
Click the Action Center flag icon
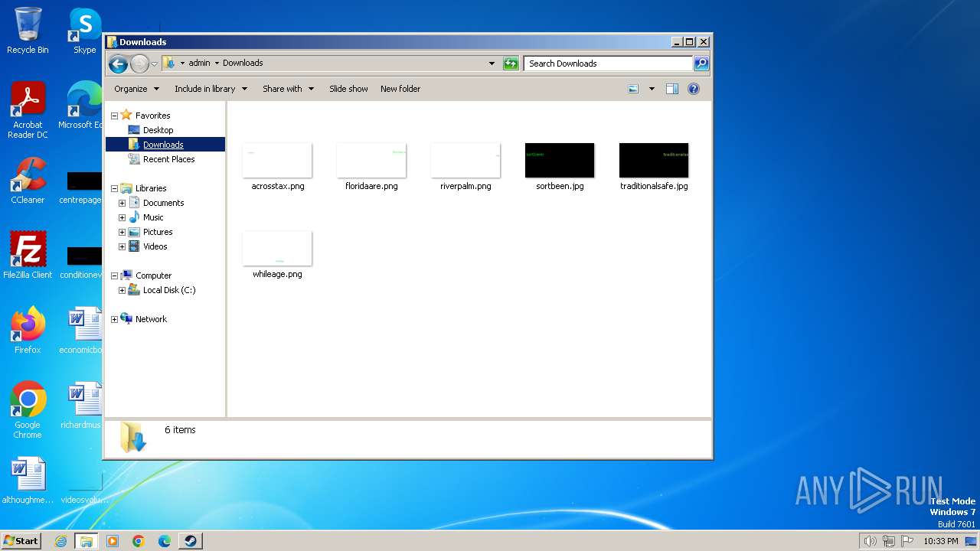click(907, 541)
